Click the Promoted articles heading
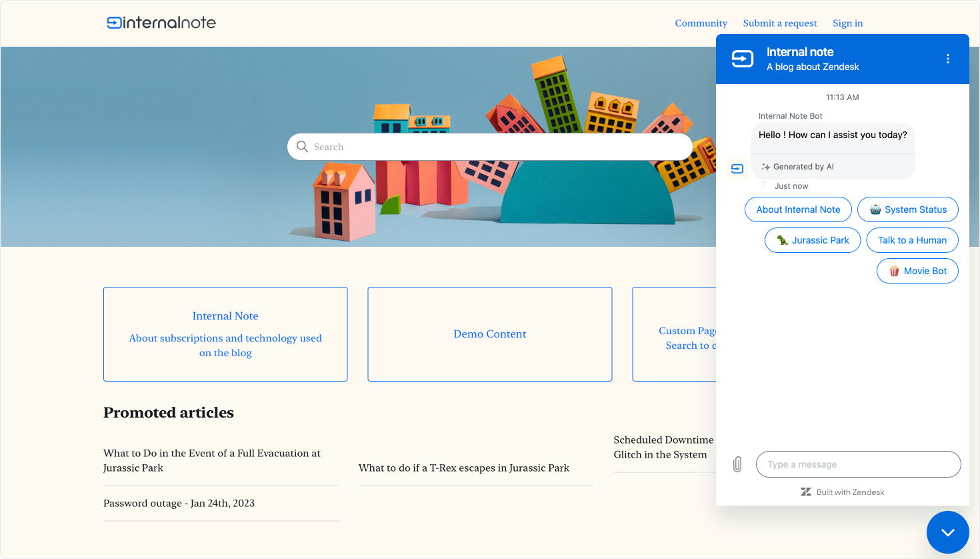Image resolution: width=980 pixels, height=559 pixels. point(169,413)
